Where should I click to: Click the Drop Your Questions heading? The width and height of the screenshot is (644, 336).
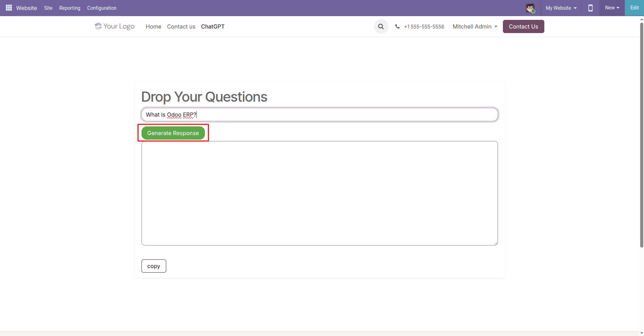(x=204, y=97)
